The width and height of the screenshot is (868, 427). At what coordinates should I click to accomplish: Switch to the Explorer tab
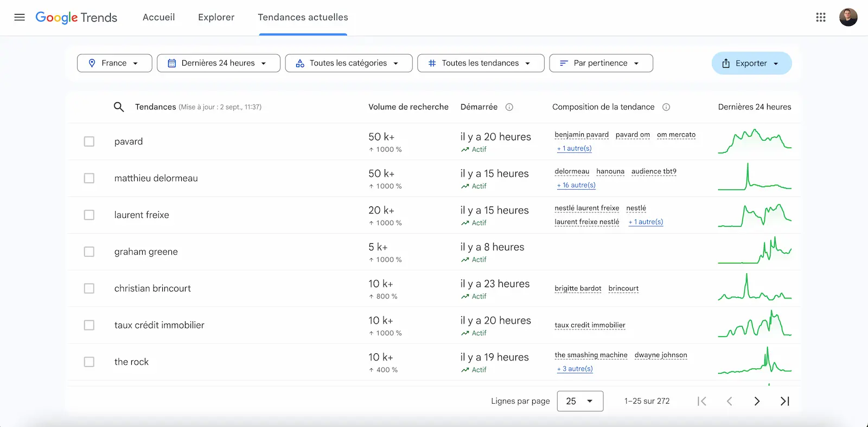(x=216, y=17)
